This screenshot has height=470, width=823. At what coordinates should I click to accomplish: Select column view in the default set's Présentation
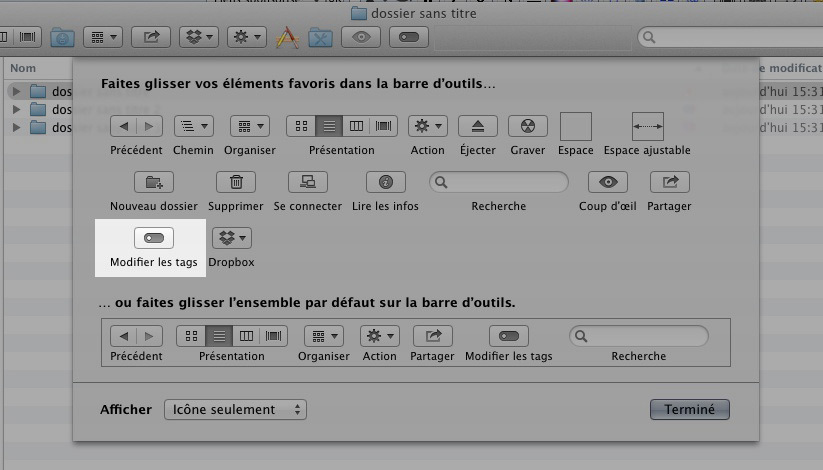[x=246, y=336]
